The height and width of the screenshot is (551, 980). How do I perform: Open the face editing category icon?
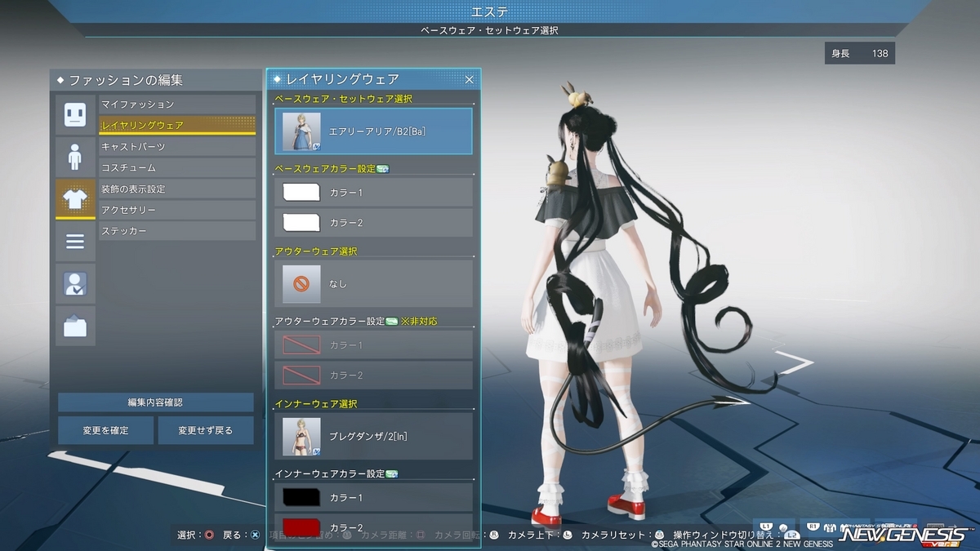[x=75, y=114]
